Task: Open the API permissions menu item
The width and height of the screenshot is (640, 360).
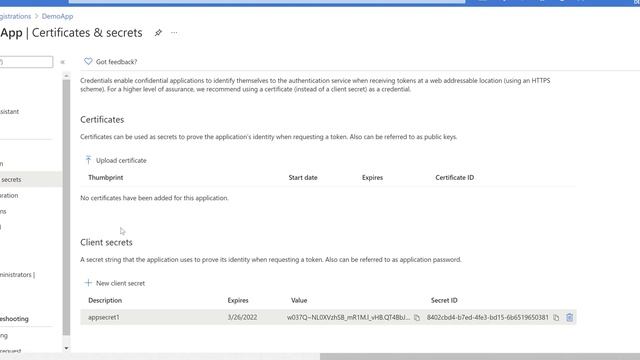Action: pos(3,211)
